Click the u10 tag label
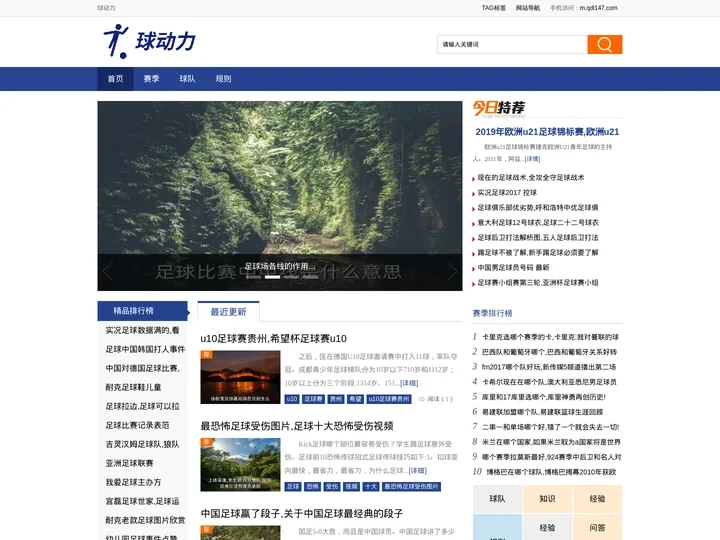This screenshot has width=720, height=540. click(x=292, y=399)
